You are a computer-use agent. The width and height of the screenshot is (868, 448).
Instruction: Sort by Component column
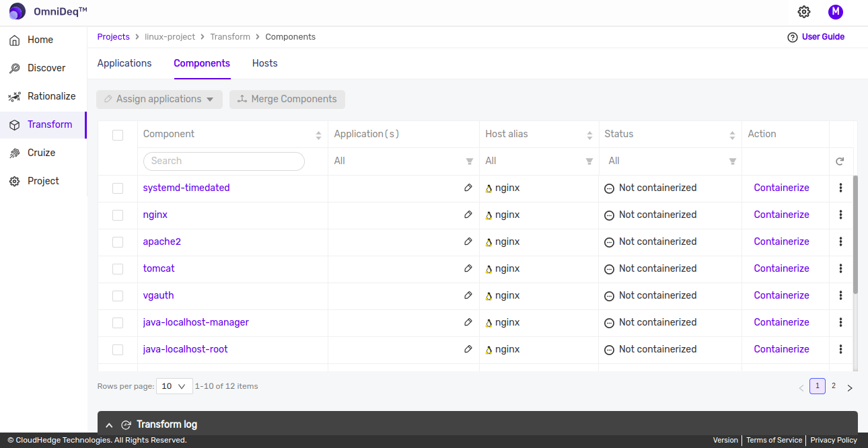(318, 135)
